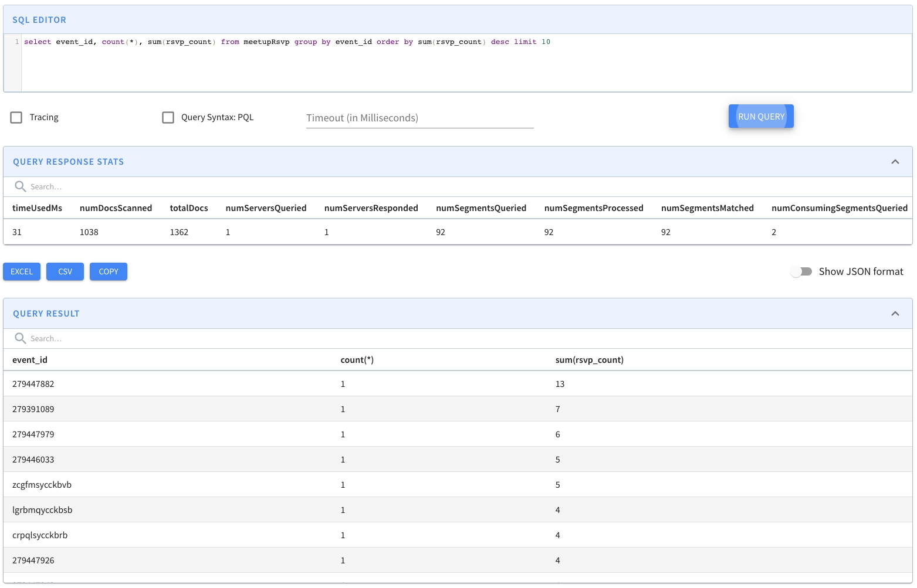The width and height of the screenshot is (917, 588).
Task: Click the RUN QUERY button
Action: (760, 116)
